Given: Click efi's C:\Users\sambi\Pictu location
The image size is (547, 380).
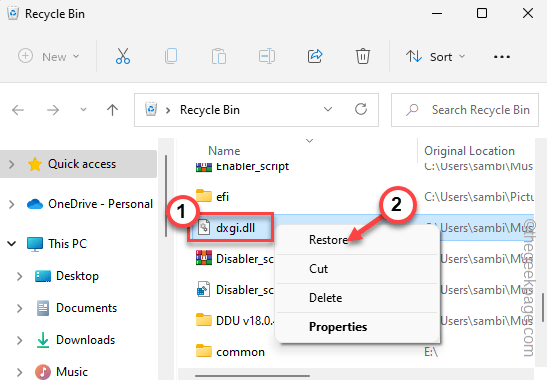Looking at the screenshot, I should pyautogui.click(x=479, y=197).
